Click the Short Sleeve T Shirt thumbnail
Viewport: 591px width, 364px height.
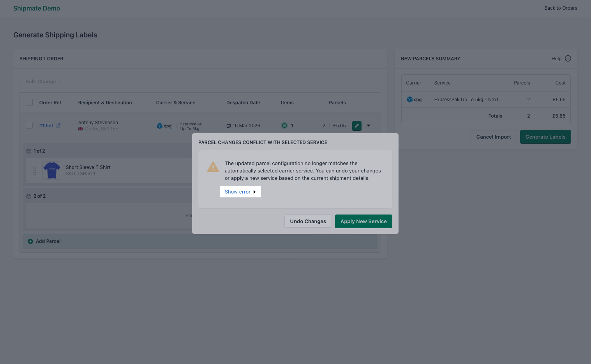tap(51, 170)
